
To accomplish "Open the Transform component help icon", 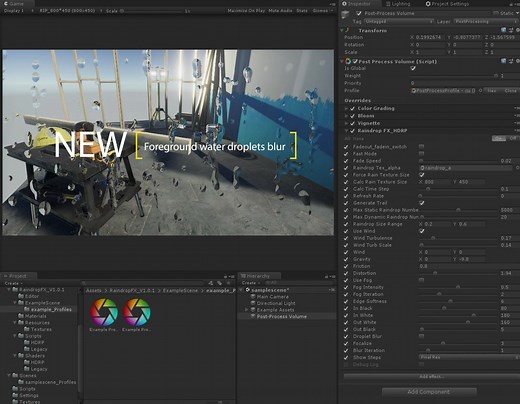I will [504, 30].
